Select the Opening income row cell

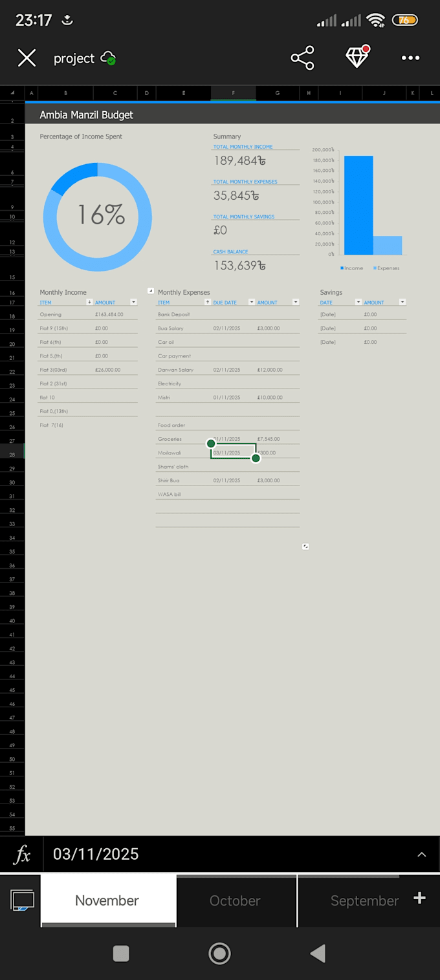(x=65, y=315)
